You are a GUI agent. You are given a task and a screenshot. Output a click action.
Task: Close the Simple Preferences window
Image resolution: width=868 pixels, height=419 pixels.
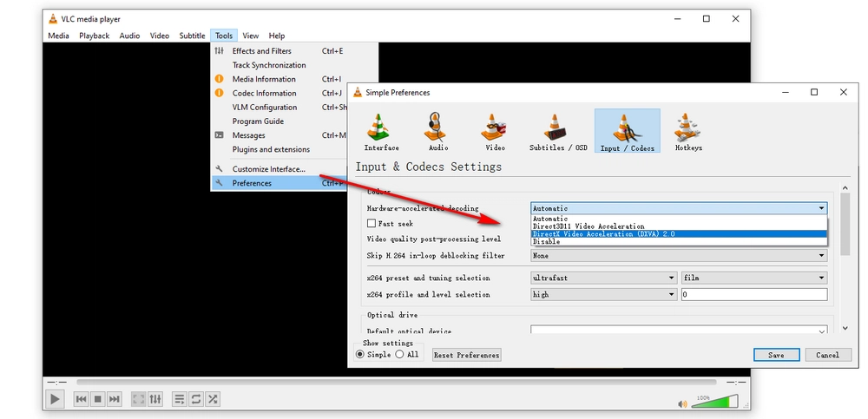[x=843, y=93]
